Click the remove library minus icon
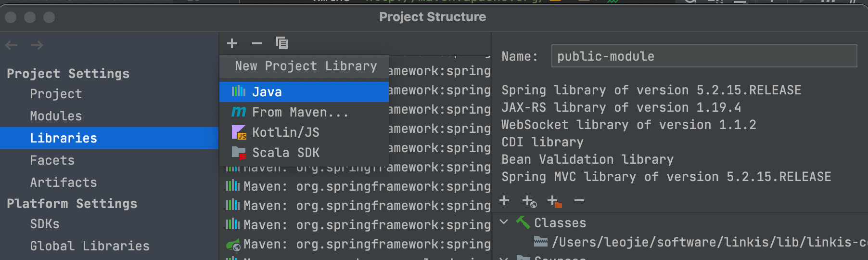The height and width of the screenshot is (260, 868). click(x=257, y=43)
